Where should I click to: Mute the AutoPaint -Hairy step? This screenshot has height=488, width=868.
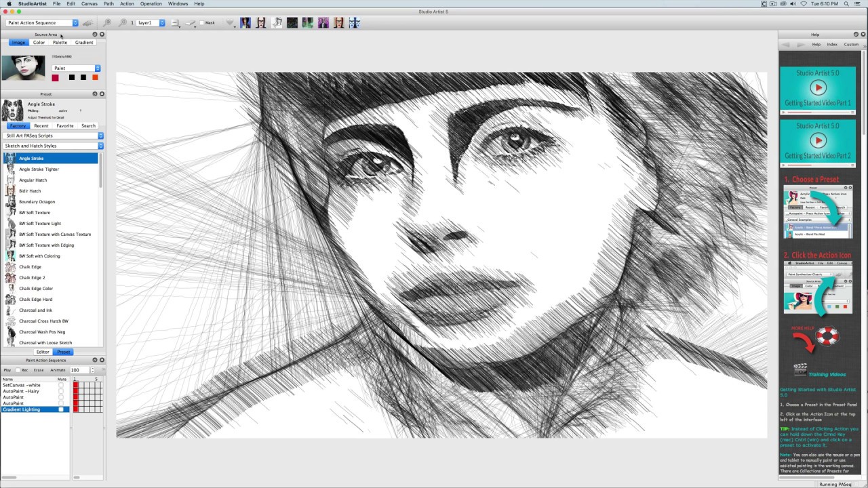click(61, 391)
